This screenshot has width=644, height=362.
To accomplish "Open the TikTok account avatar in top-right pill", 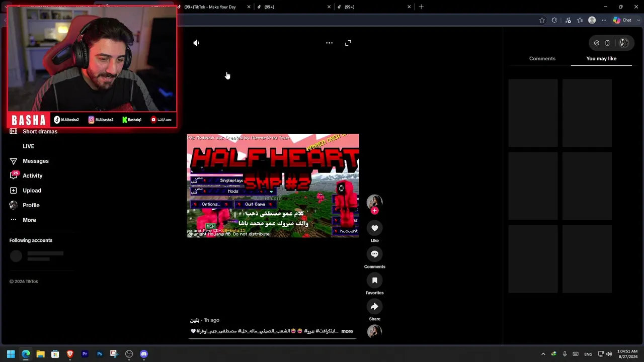I will 623,43.
